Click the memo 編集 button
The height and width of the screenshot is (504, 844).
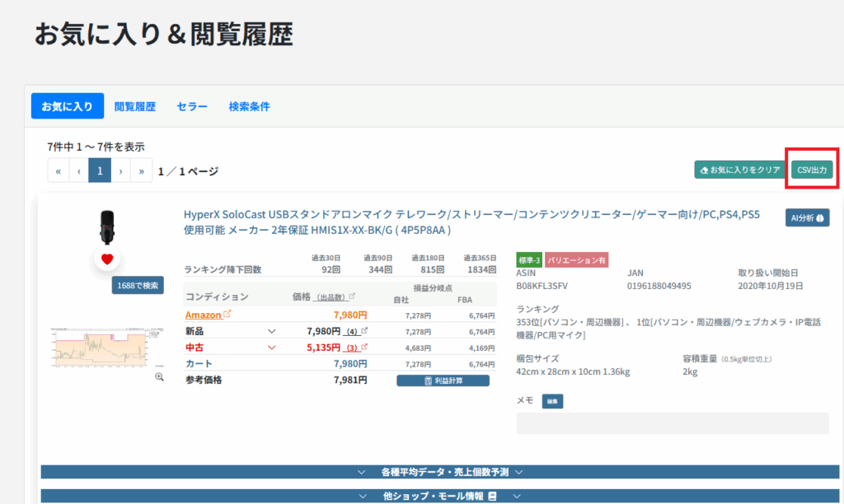coord(552,401)
